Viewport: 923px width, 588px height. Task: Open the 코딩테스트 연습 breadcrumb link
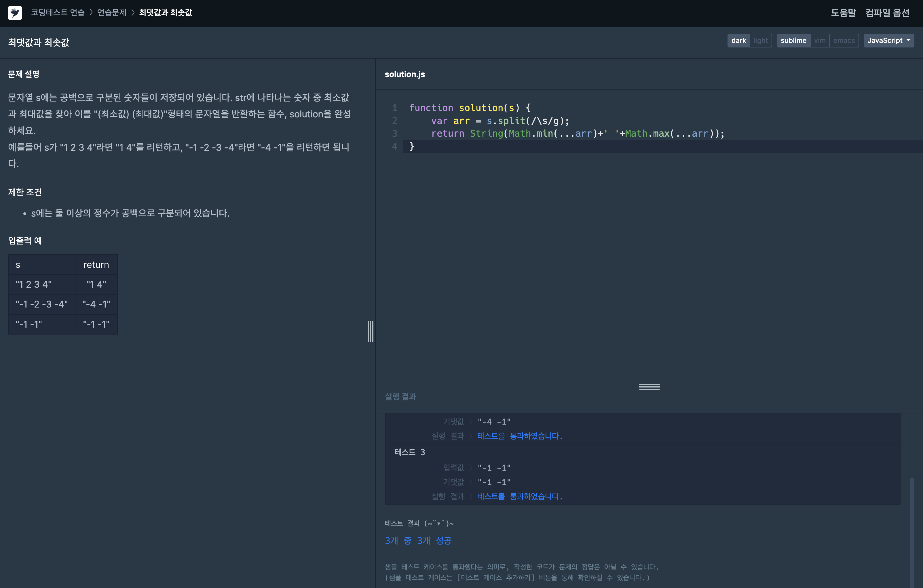tap(58, 13)
